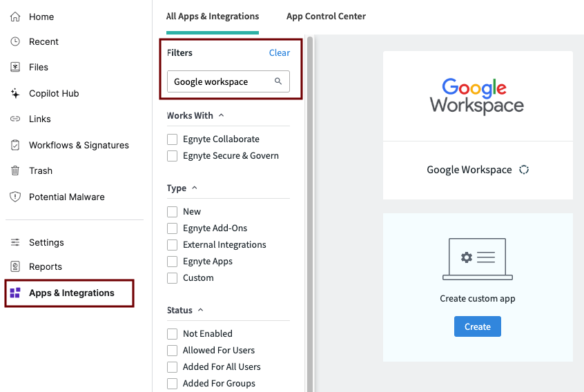Check the Not Enabled status checkbox
This screenshot has width=584, height=392.
(172, 334)
